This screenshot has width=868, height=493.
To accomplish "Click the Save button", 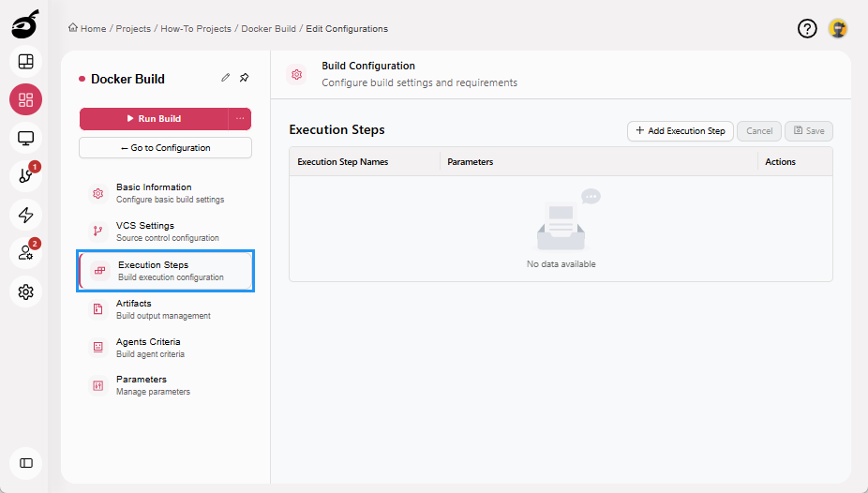I will point(809,131).
